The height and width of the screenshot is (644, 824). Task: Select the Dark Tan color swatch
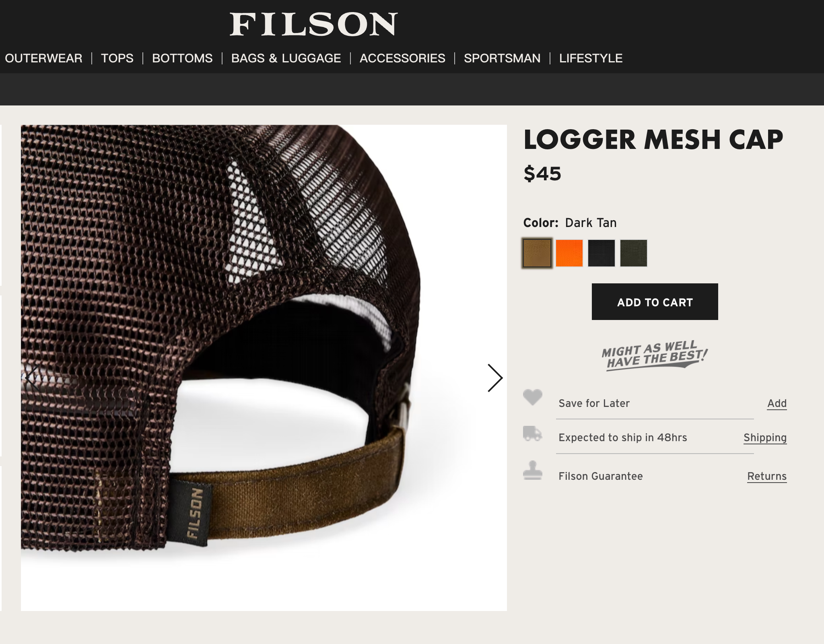[537, 253]
